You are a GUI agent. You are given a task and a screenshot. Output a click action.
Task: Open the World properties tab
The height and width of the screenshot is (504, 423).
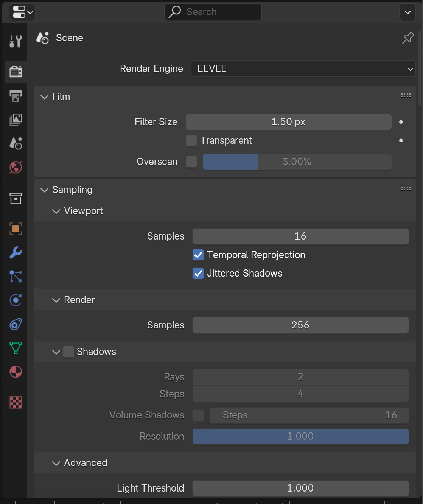(x=16, y=167)
